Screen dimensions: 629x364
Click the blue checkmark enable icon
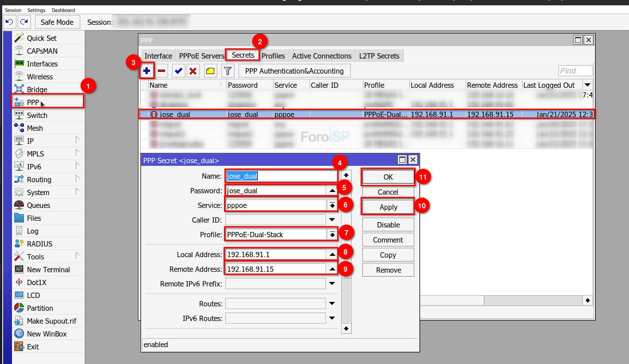179,71
